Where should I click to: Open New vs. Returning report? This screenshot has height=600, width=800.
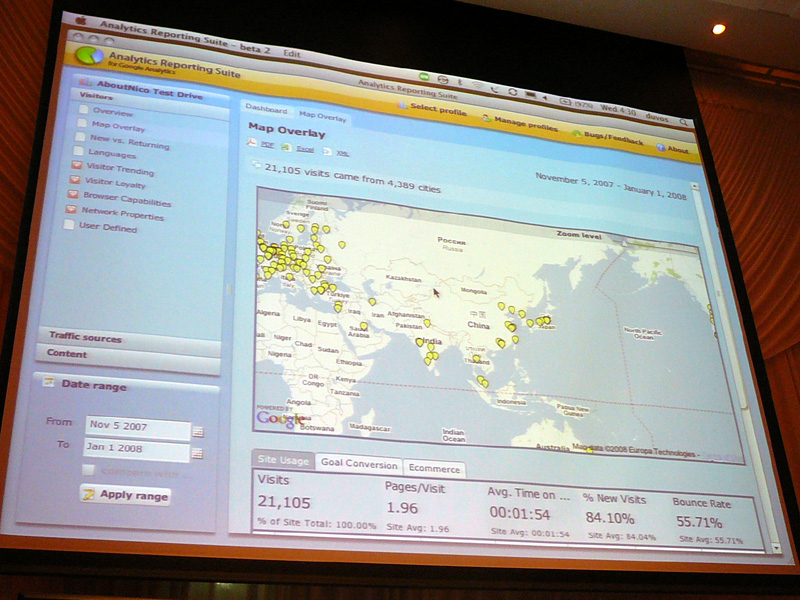pos(130,141)
